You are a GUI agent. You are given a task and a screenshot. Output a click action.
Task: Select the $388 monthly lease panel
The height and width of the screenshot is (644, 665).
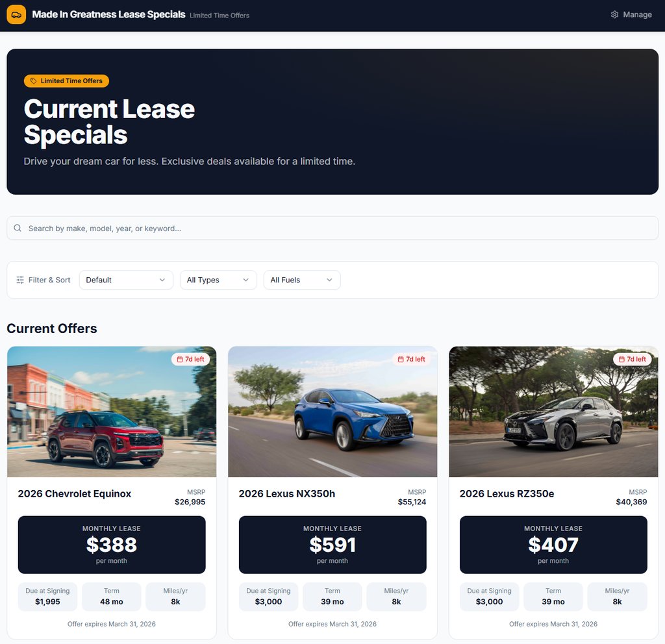coord(112,545)
